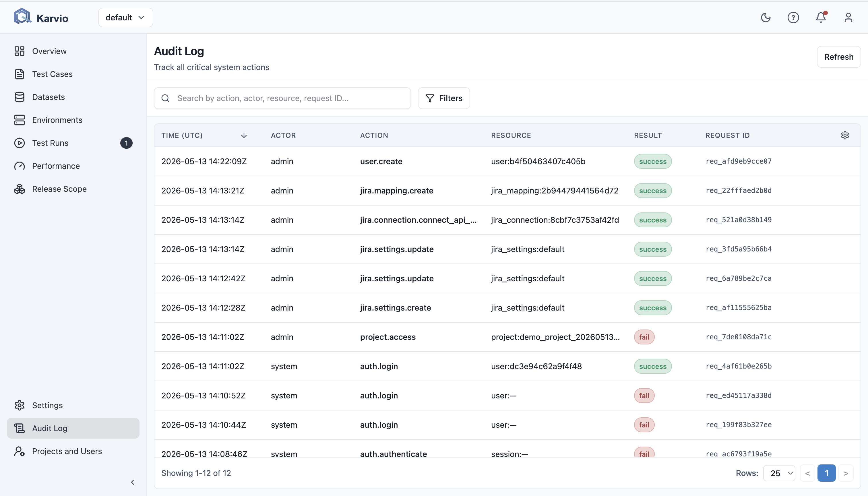Click the Refresh button
868x496 pixels.
(839, 57)
